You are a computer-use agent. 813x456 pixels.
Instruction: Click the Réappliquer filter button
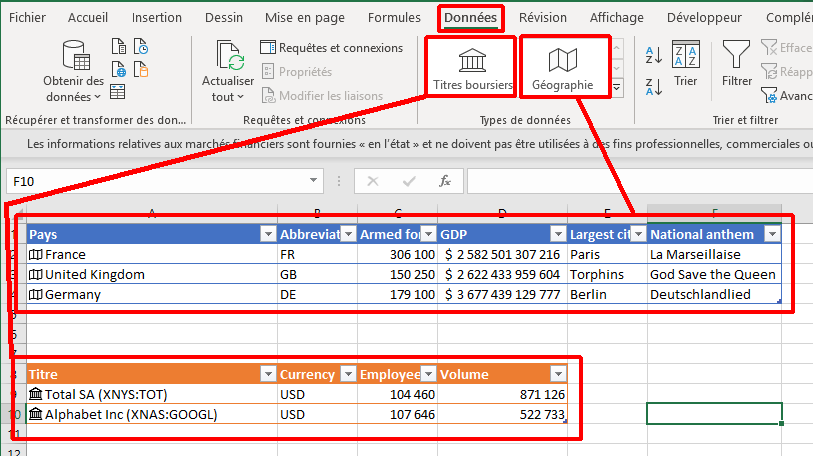pos(786,72)
